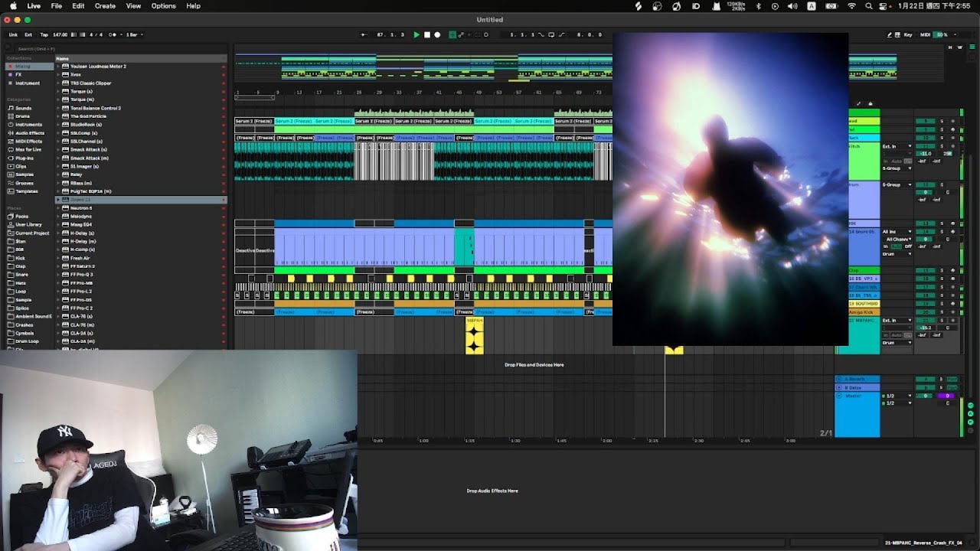Expand the Neutron 5 plugin entry

tap(58, 208)
